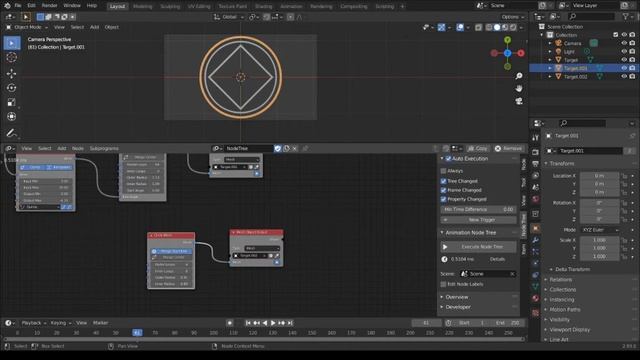
Task: Click the New Trigger button
Action: pos(478,220)
